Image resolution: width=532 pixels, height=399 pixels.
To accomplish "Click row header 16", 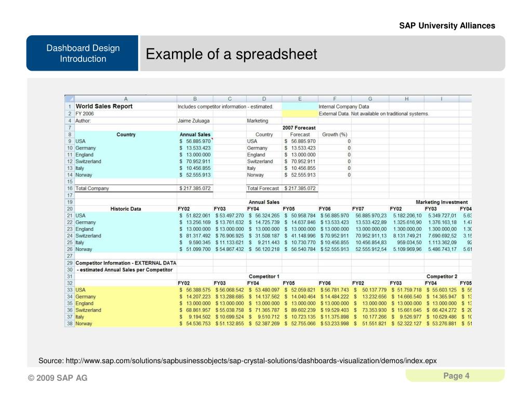I will click(x=69, y=188).
